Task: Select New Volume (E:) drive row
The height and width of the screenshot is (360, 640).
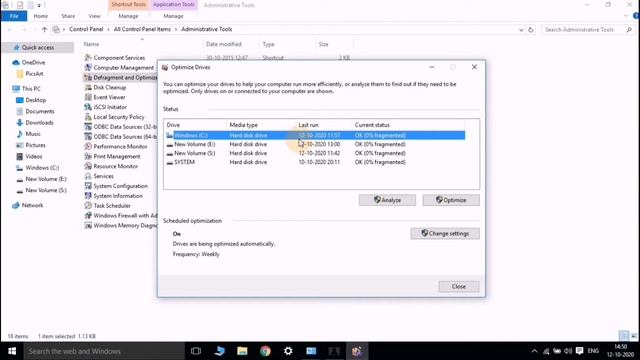Action: tap(315, 144)
